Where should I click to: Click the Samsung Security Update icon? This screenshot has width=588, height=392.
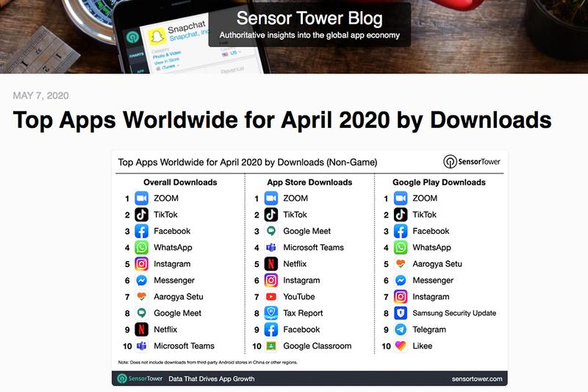pyautogui.click(x=401, y=313)
